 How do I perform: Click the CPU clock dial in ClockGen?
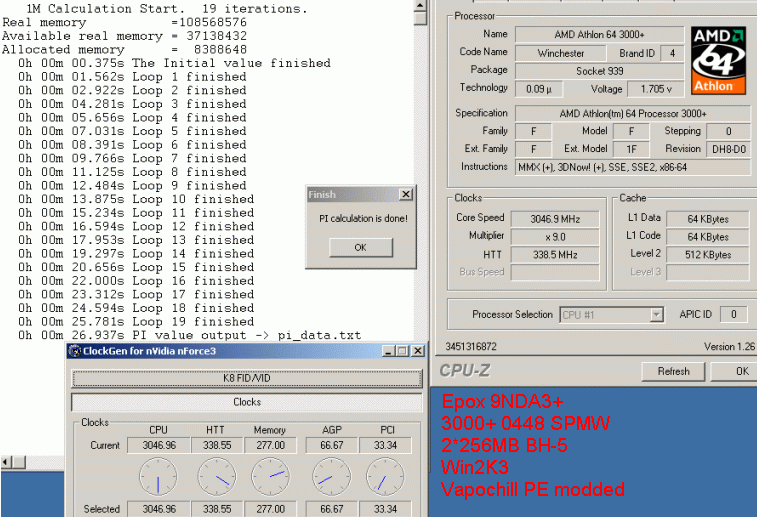pos(158,476)
